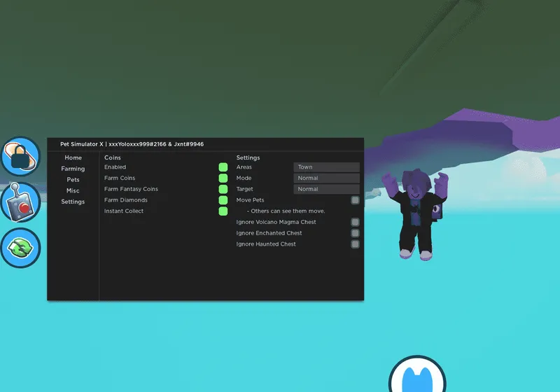Enable Ignore Haunted Chest checkbox

click(x=355, y=244)
